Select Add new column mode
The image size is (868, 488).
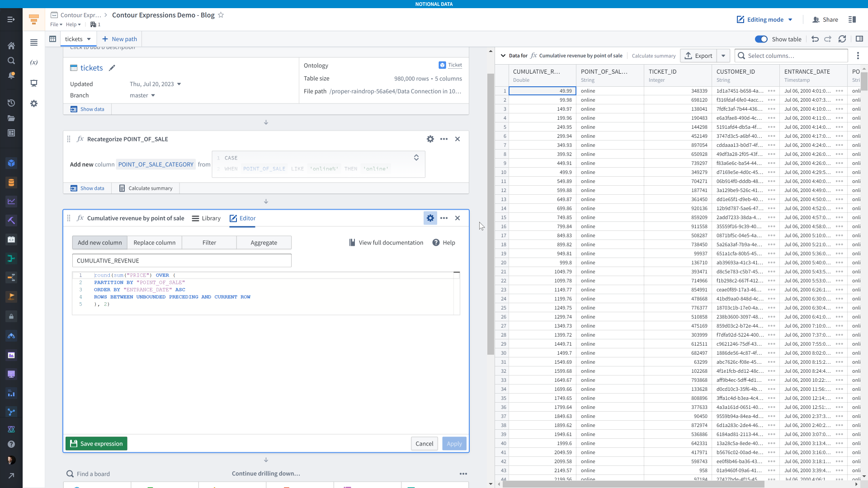coord(100,243)
